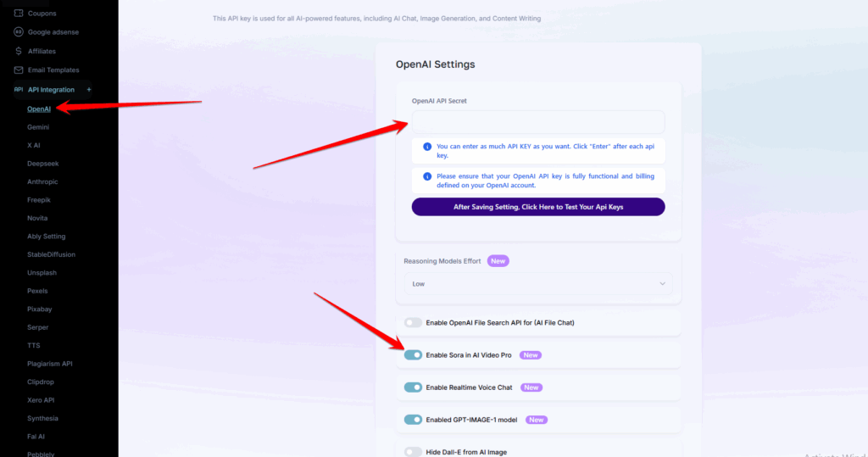Turn off Realtime Voice Chat toggle

(x=413, y=387)
